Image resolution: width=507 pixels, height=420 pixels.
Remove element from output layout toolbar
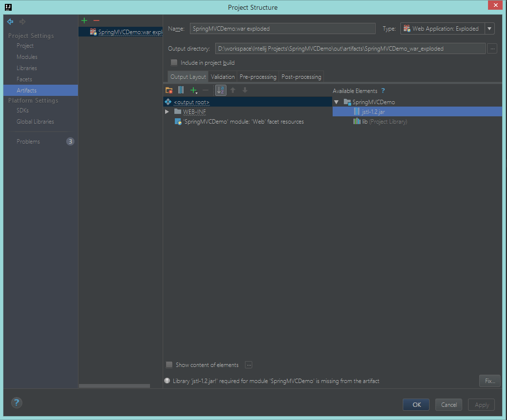206,91
